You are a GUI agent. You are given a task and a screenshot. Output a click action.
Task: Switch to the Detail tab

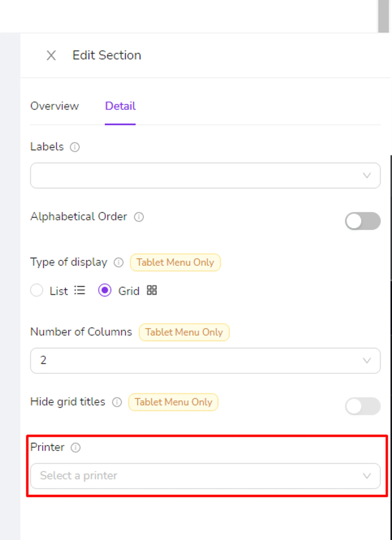pyautogui.click(x=120, y=106)
